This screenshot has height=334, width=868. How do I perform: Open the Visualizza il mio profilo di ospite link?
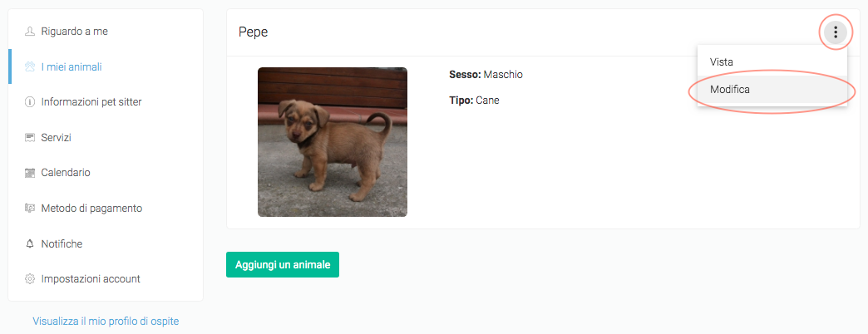106,322
